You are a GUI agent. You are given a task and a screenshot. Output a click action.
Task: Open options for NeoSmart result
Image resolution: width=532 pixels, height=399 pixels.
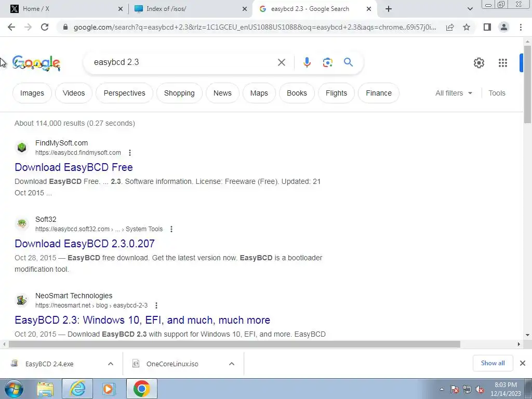156,305
